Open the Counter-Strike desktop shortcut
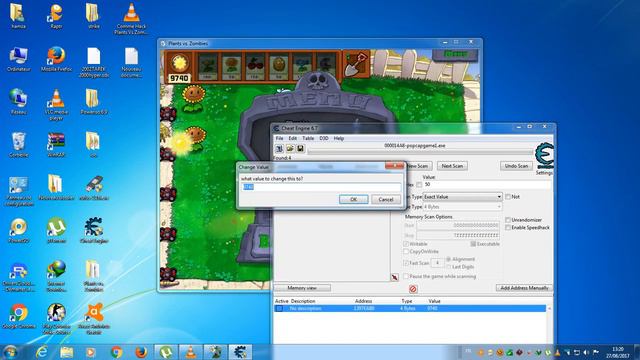640x360 pixels. pos(56,318)
